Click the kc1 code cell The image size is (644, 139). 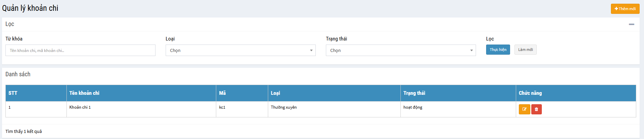(x=222, y=107)
